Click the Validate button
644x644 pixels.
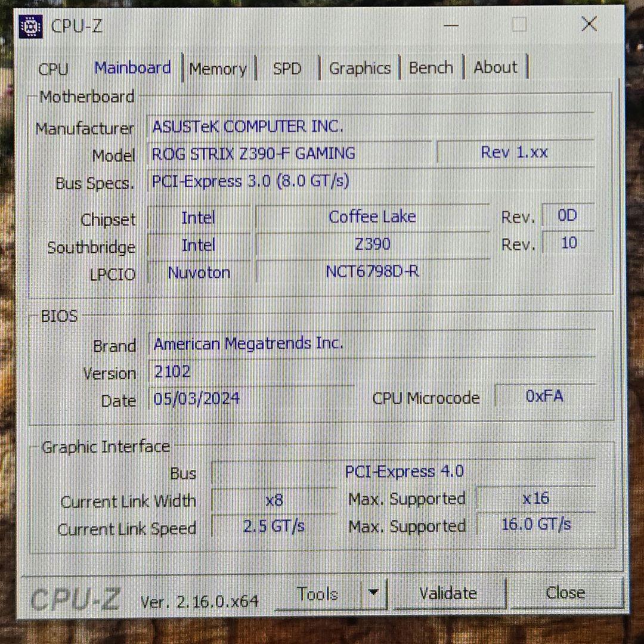pyautogui.click(x=448, y=593)
